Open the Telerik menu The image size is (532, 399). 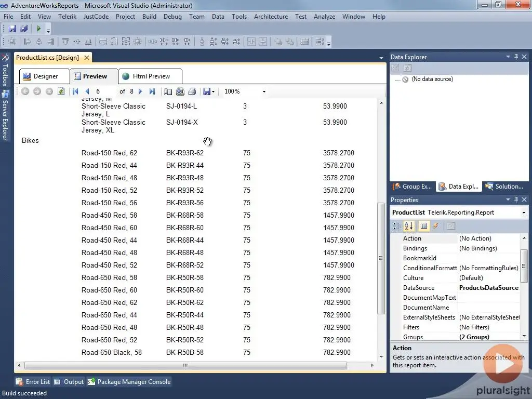pos(67,17)
